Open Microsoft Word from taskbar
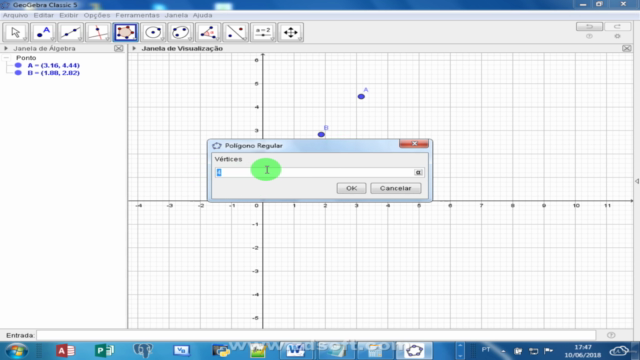This screenshot has height=360, width=640. tap(296, 351)
